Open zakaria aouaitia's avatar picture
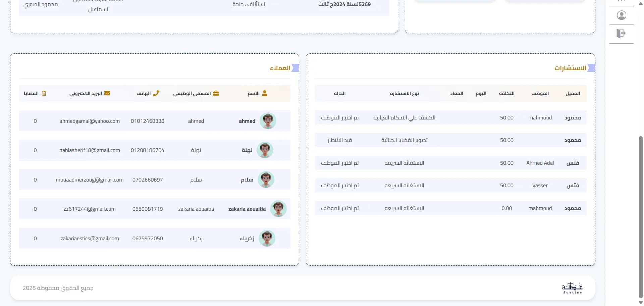The height and width of the screenshot is (306, 644). pos(278,209)
